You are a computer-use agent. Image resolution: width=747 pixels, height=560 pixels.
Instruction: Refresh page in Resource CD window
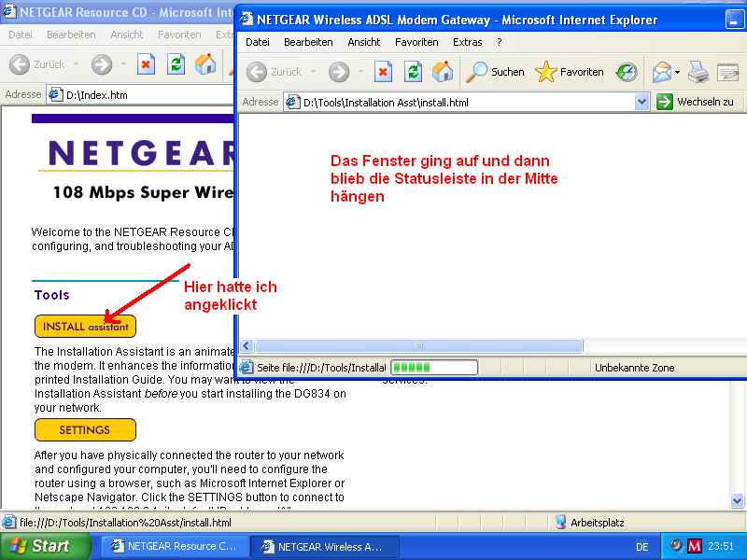(176, 64)
